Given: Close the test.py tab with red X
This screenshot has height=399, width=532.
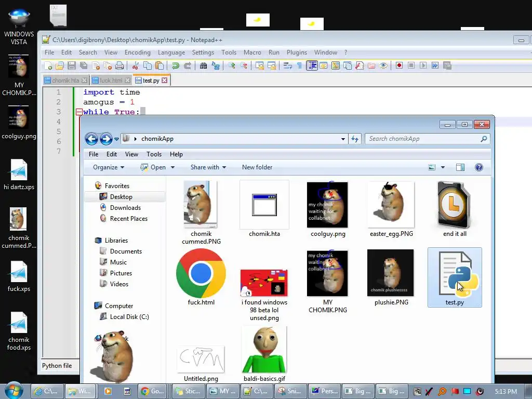Looking at the screenshot, I should point(165,81).
